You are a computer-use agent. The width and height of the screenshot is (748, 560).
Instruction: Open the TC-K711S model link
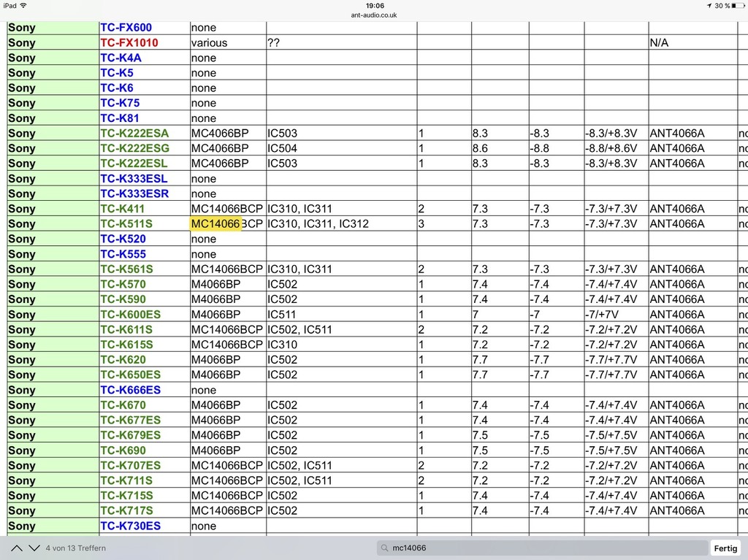pyautogui.click(x=126, y=480)
